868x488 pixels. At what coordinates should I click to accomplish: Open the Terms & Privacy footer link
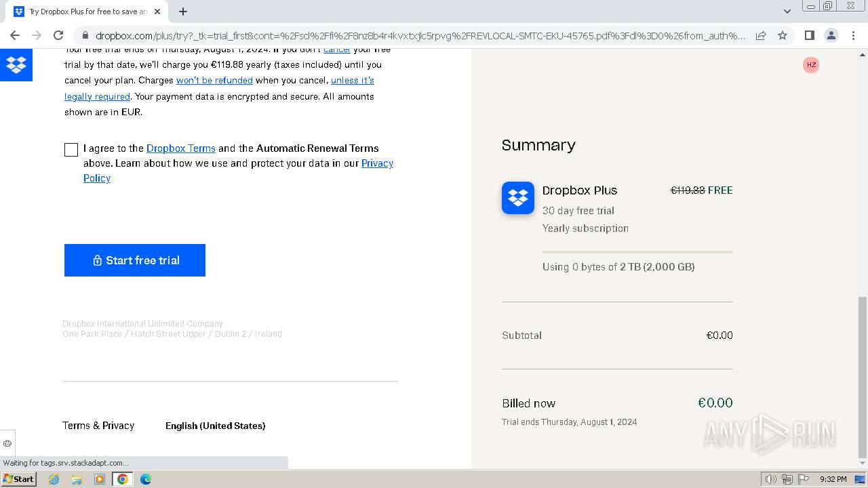98,426
